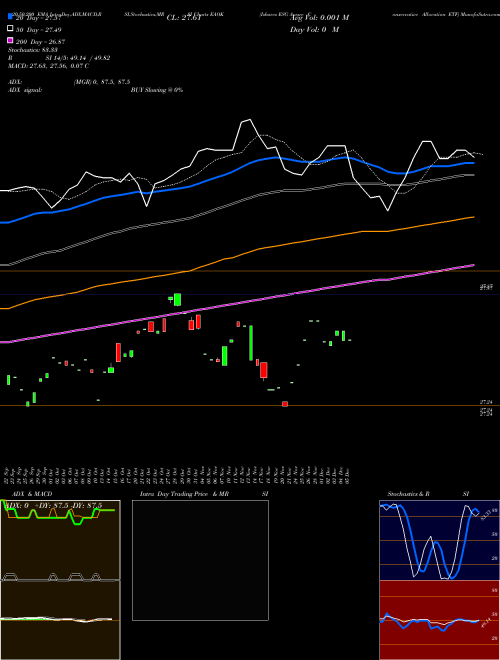Select the '200 Day - 26.87' legend text
The height and width of the screenshot is (660, 500).
pyautogui.click(x=40, y=42)
